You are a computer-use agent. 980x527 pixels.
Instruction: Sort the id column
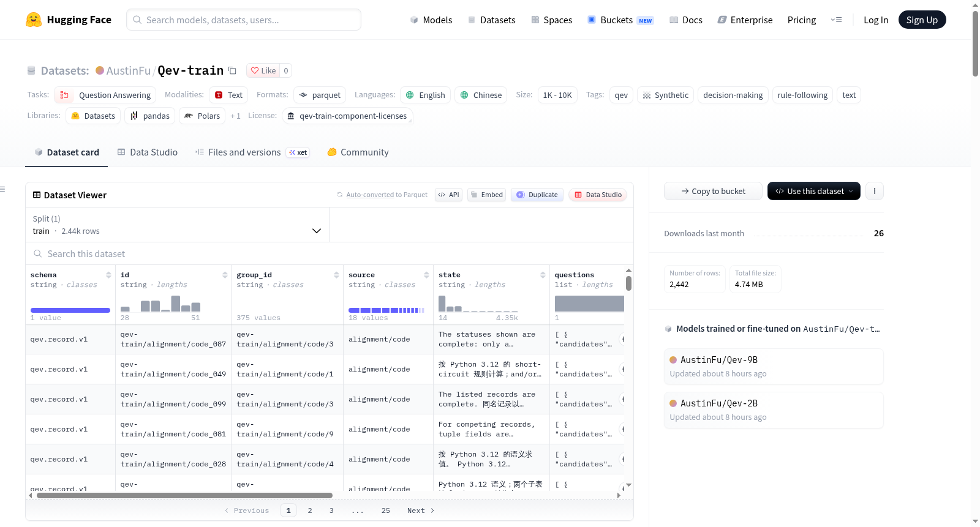(x=225, y=275)
